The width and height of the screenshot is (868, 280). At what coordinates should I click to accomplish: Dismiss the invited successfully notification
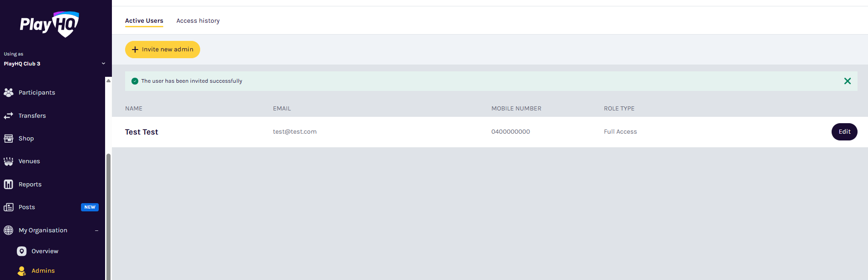(x=847, y=81)
